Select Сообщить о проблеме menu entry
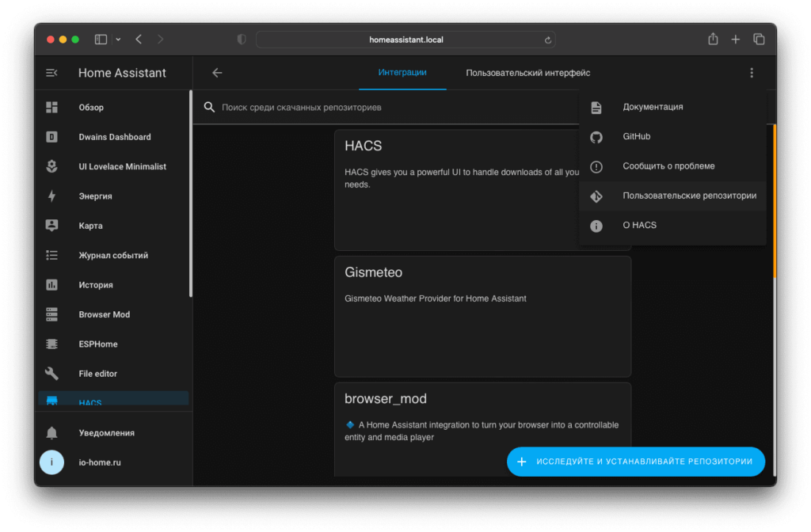This screenshot has width=811, height=532. click(x=672, y=166)
